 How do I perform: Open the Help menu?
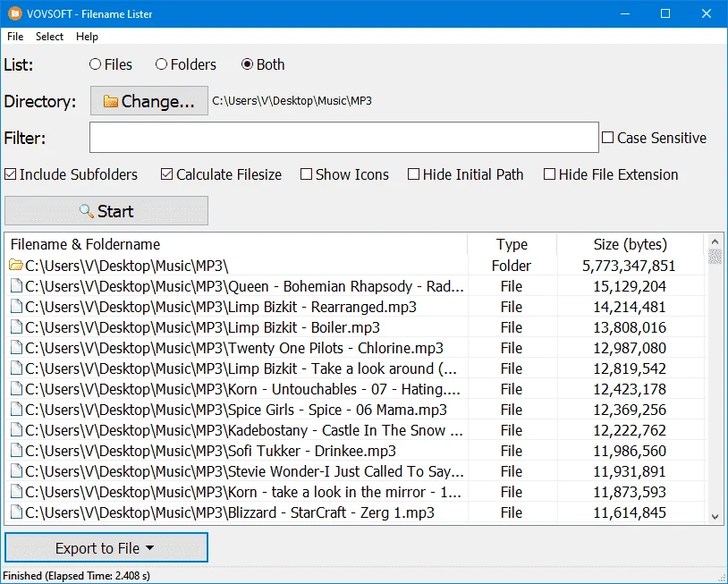coord(87,36)
